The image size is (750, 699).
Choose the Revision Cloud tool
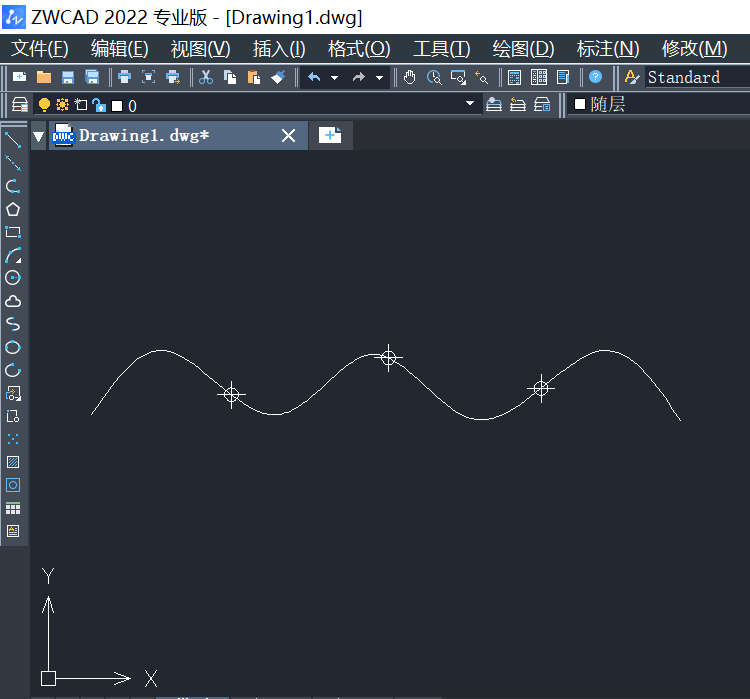pos(13,301)
